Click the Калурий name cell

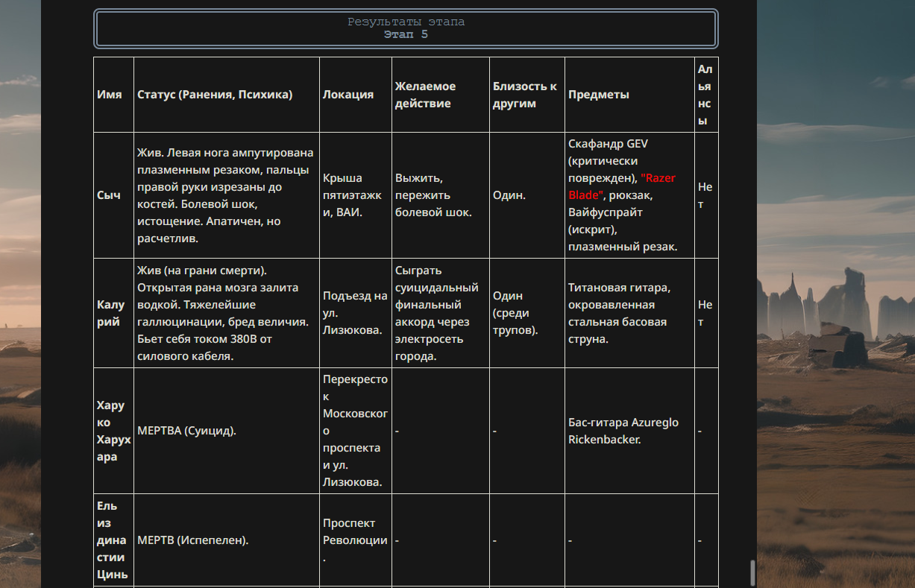point(113,313)
